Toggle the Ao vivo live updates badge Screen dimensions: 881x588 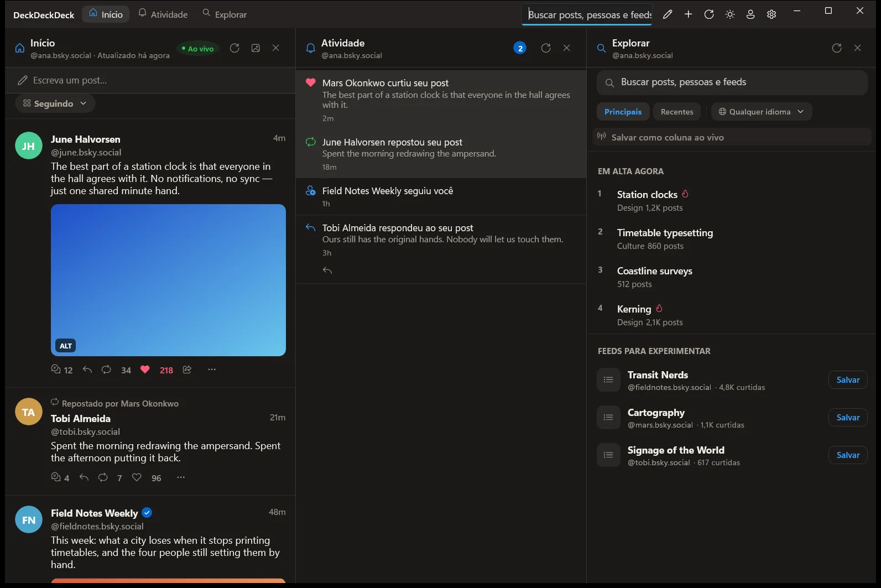point(197,49)
